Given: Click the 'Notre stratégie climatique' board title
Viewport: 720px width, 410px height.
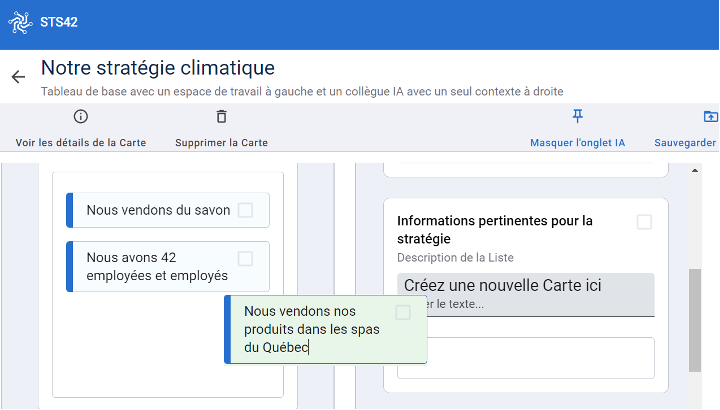Looking at the screenshot, I should click(157, 68).
